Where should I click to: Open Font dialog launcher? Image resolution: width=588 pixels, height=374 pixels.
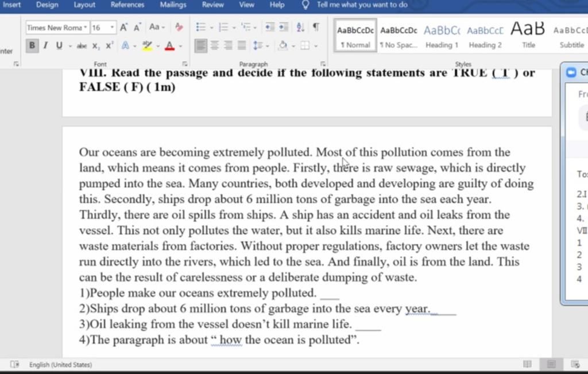point(184,64)
